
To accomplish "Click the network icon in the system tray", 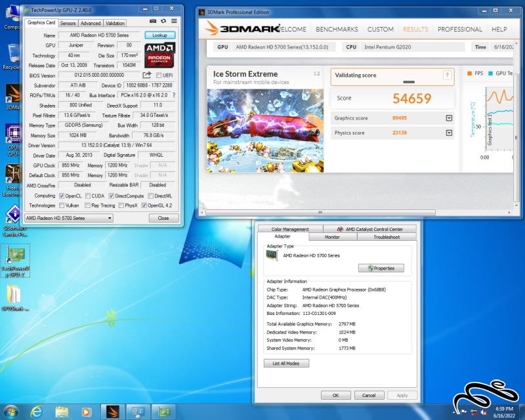I will (473, 412).
